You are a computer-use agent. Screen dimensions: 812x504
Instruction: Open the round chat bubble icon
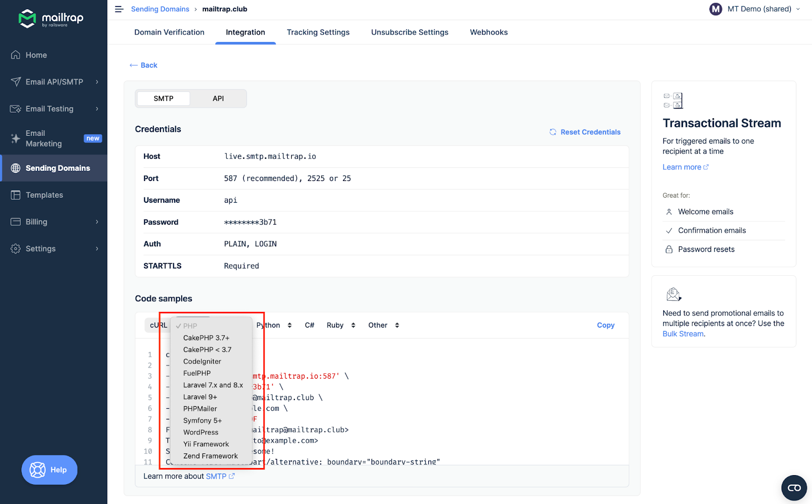[x=794, y=488]
